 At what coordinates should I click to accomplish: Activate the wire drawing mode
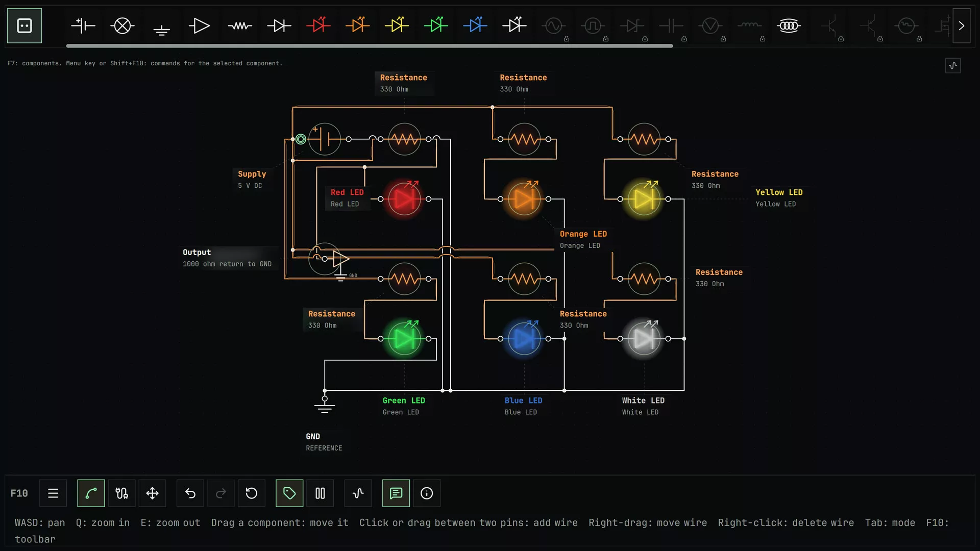(91, 493)
